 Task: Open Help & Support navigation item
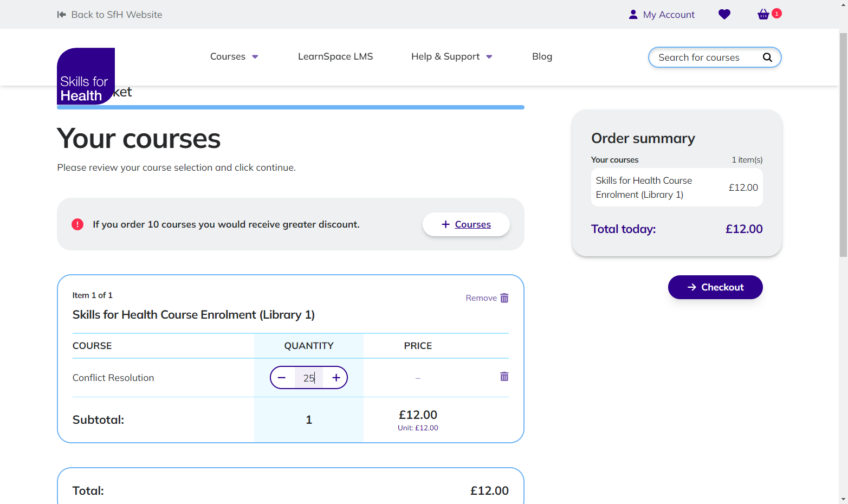[x=445, y=56]
